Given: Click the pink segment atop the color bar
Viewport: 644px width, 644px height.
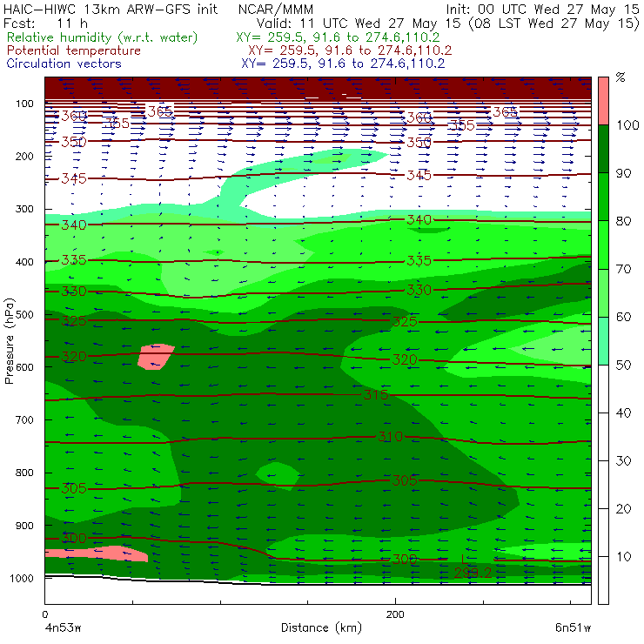Looking at the screenshot, I should coord(603,101).
